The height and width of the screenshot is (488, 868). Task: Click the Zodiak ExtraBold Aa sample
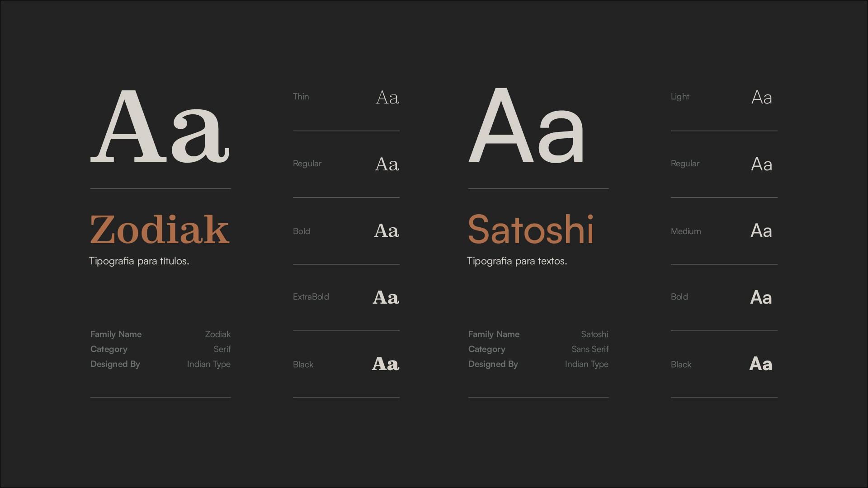386,297
